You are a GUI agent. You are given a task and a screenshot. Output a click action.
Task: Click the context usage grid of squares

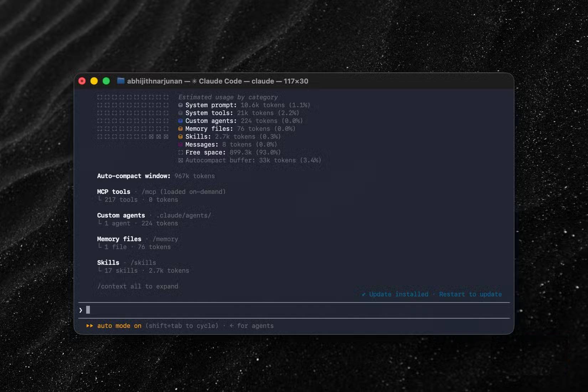pos(133,117)
